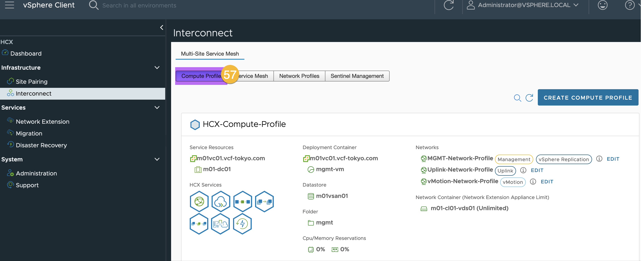Viewport: 644px width, 261px height.
Task: Click the Uplink-Network-Profile name
Action: (x=460, y=170)
